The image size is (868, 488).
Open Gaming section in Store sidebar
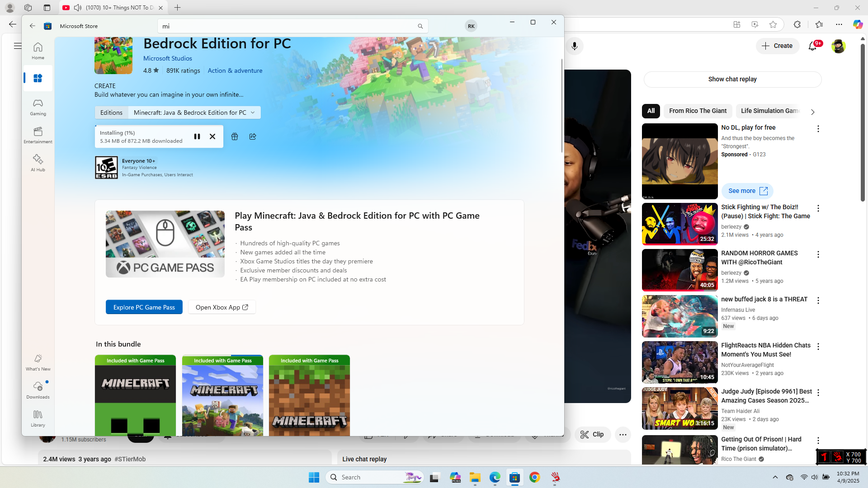pyautogui.click(x=38, y=107)
